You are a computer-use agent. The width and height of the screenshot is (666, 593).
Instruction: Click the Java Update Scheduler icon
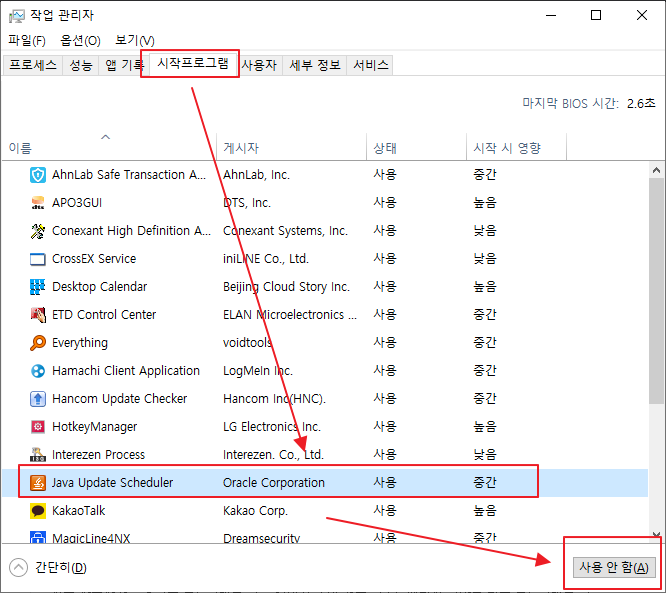[x=38, y=483]
